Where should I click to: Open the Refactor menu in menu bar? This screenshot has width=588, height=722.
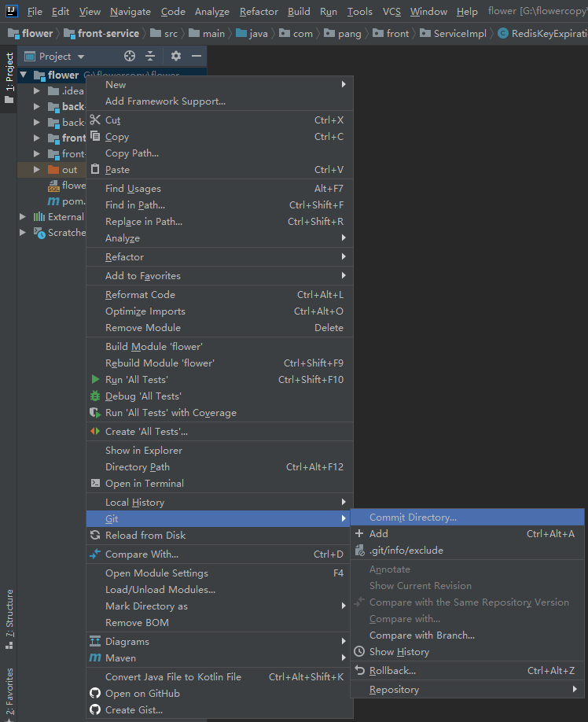[x=259, y=12]
